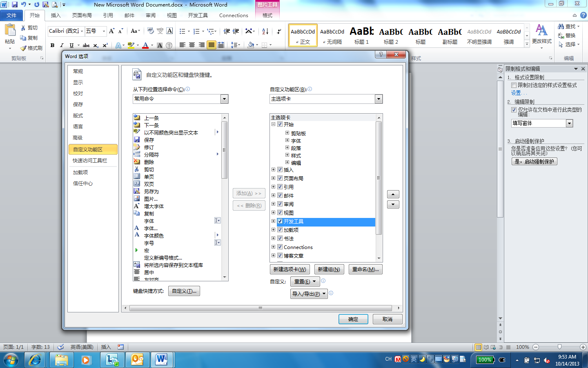
Task: Select 快速访问工具栏 in Word options sidebar
Action: pyautogui.click(x=93, y=161)
